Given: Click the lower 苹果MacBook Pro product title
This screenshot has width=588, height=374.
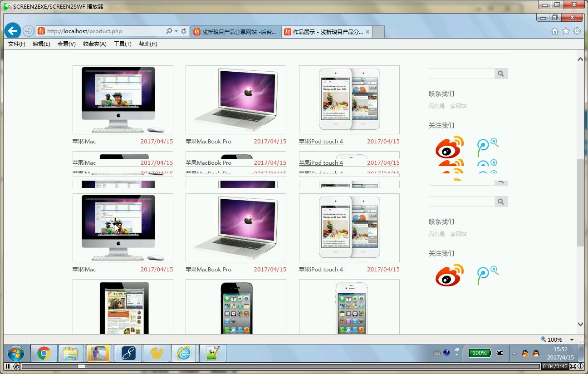Looking at the screenshot, I should pyautogui.click(x=208, y=270).
